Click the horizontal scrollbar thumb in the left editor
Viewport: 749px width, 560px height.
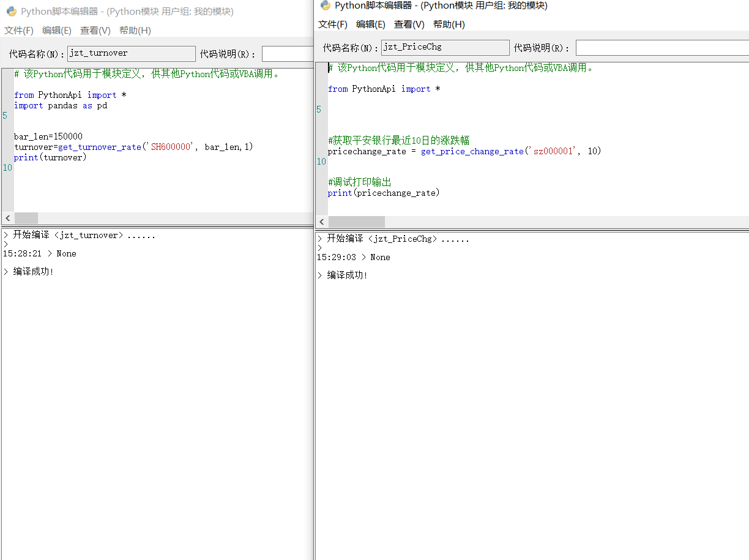click(26, 218)
